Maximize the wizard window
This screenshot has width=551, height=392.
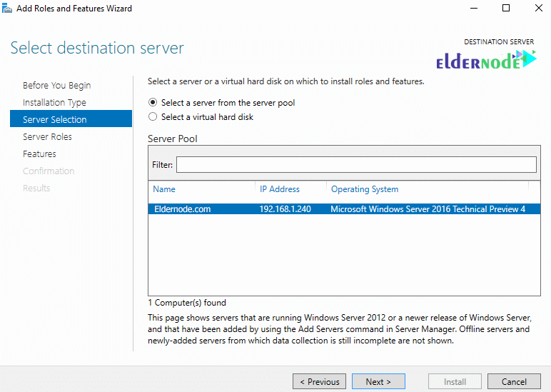506,8
